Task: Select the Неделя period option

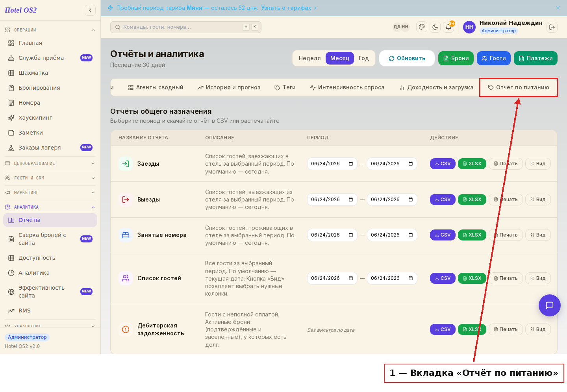Action: coord(309,58)
